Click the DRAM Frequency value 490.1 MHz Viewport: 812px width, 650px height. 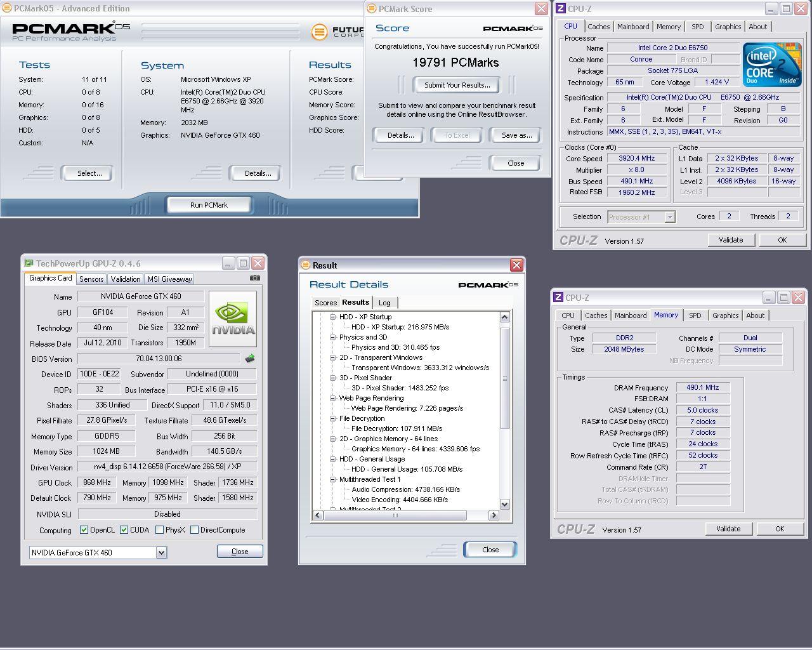point(703,387)
